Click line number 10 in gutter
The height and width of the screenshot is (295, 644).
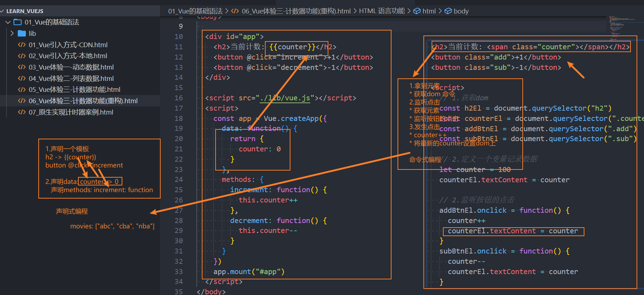pos(179,37)
